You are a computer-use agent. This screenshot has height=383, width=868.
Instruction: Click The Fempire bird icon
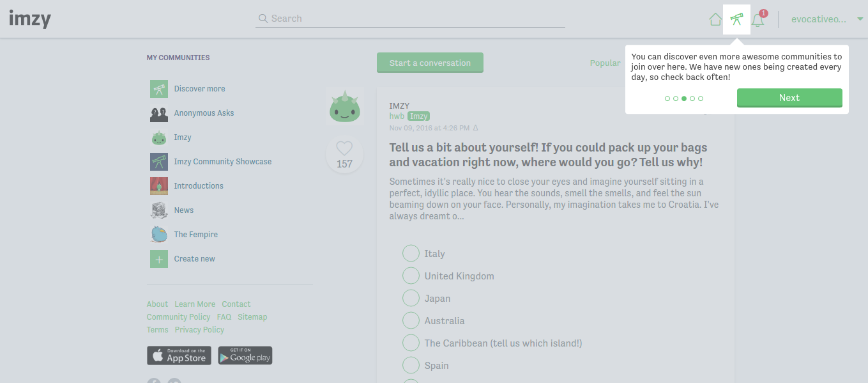click(x=159, y=235)
